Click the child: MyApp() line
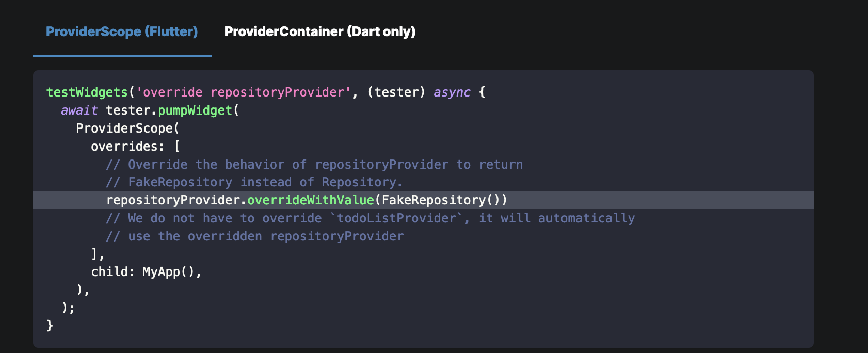 tap(147, 272)
